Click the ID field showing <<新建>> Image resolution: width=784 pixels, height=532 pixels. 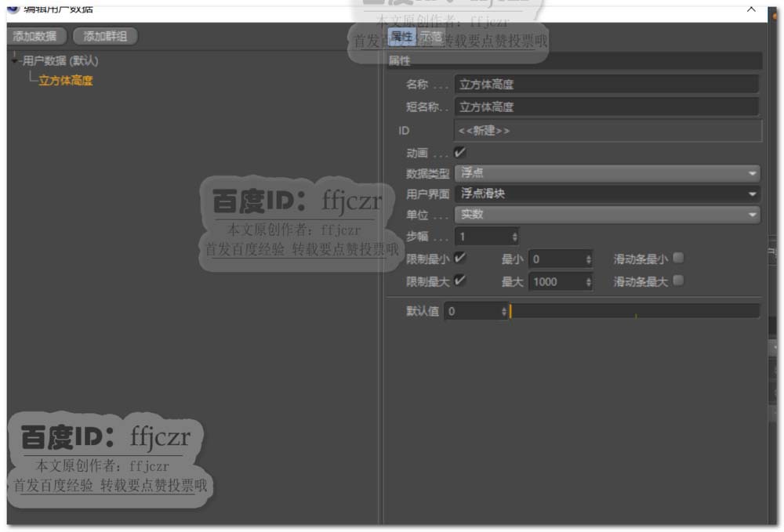pyautogui.click(x=608, y=130)
